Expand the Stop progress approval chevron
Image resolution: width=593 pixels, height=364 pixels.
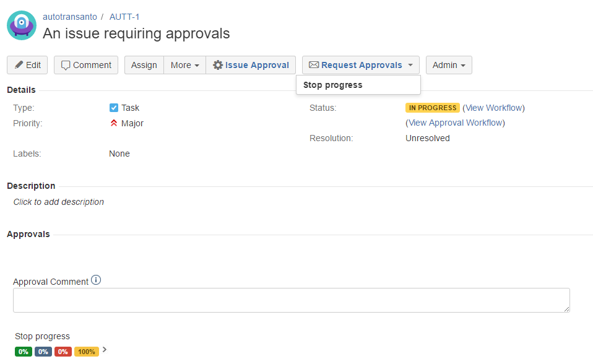[x=105, y=350]
